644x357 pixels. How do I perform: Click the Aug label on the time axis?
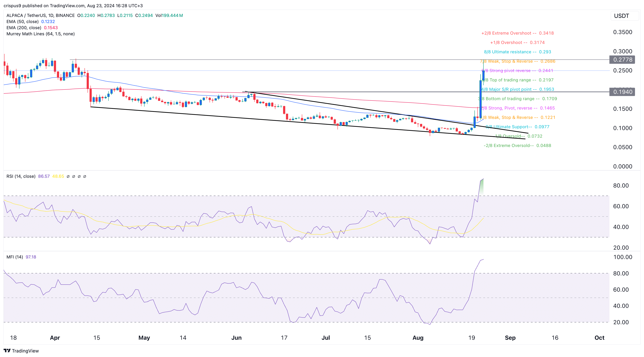coord(418,338)
